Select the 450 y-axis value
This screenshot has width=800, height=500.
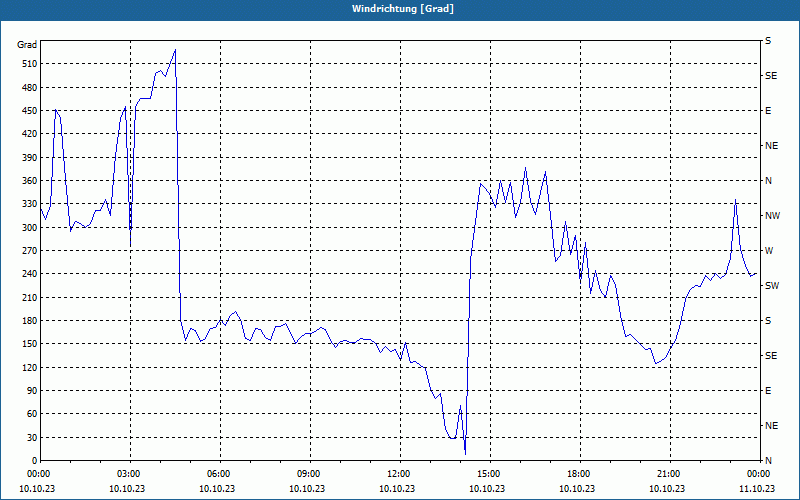pos(30,111)
